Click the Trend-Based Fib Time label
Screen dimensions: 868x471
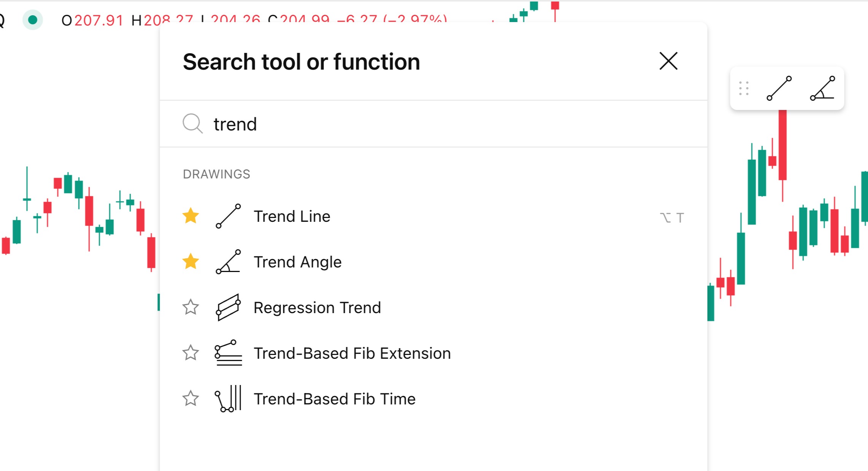tap(335, 399)
